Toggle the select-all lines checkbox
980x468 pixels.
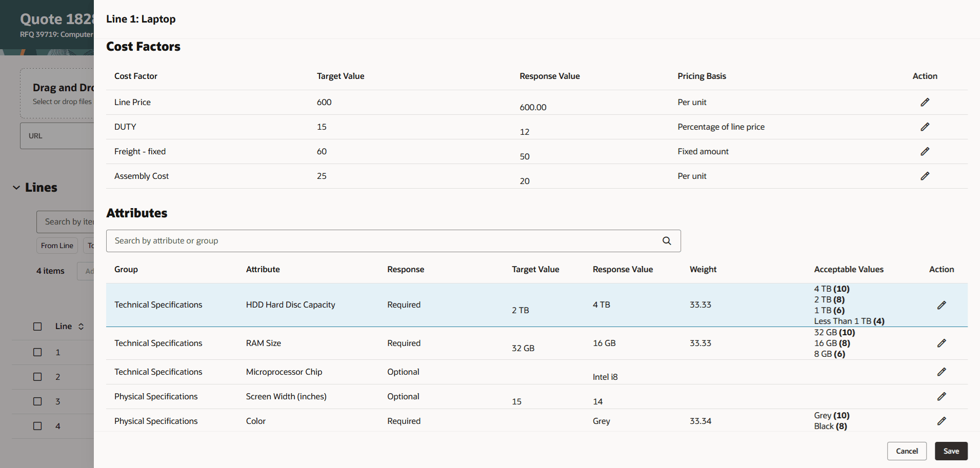(37, 327)
